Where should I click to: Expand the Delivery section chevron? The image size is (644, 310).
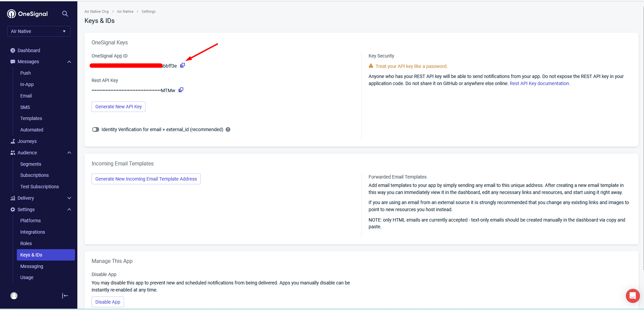click(x=69, y=198)
